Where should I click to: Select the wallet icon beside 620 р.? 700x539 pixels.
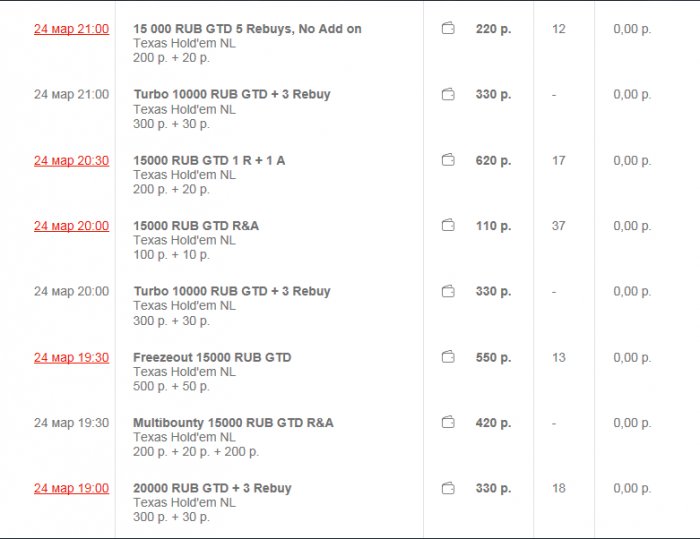448,160
